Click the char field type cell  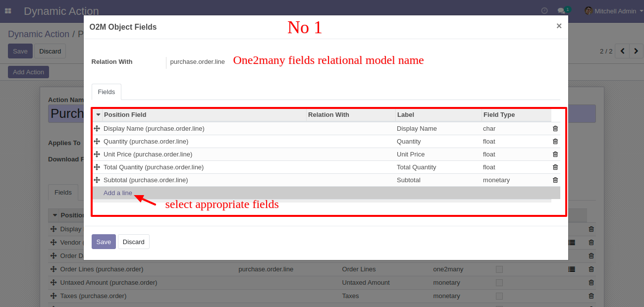pyautogui.click(x=489, y=128)
